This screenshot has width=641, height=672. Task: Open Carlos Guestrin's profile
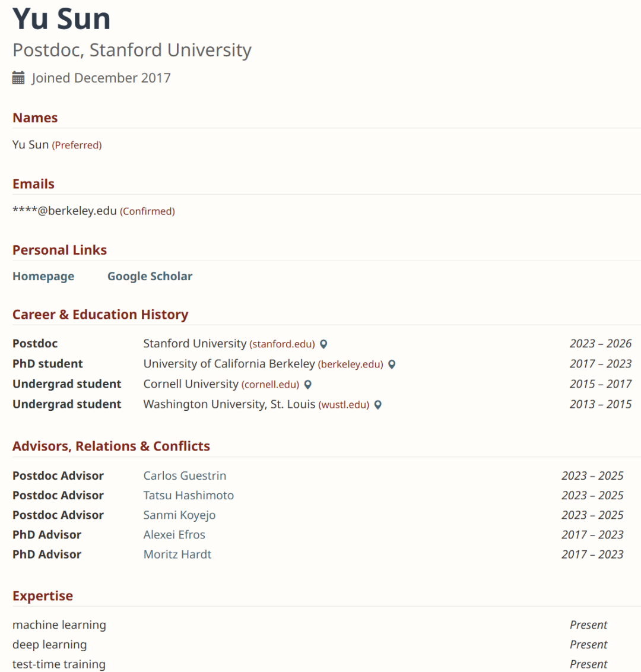[185, 476]
